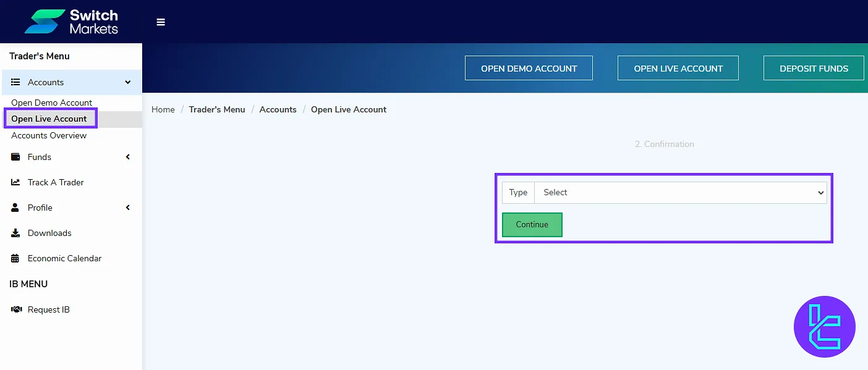The width and height of the screenshot is (868, 370).
Task: Select Open Live Account in sidebar
Action: [49, 119]
